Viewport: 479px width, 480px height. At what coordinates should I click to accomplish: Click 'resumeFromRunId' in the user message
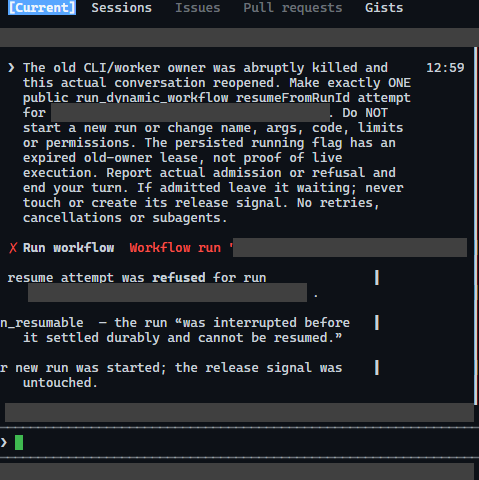coord(293,98)
